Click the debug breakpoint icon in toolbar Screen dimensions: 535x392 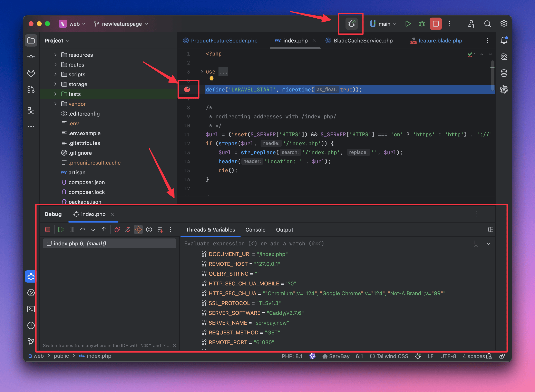tap(351, 24)
